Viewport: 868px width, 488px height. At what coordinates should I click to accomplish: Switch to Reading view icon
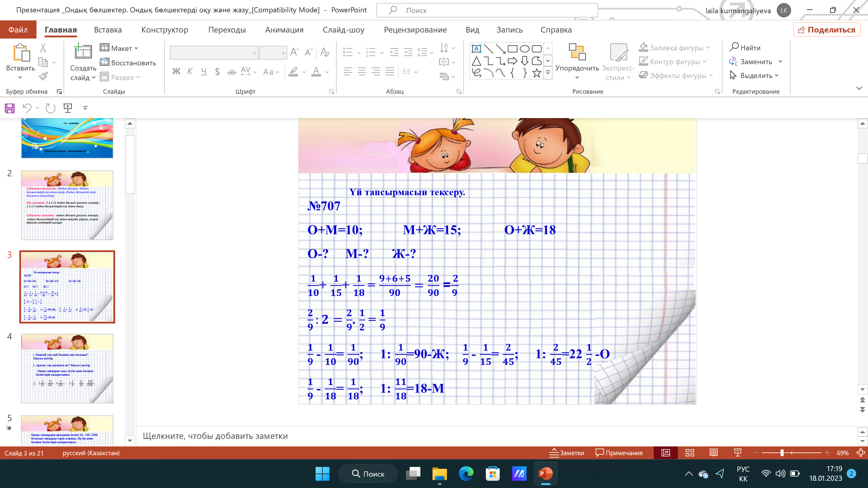click(714, 453)
